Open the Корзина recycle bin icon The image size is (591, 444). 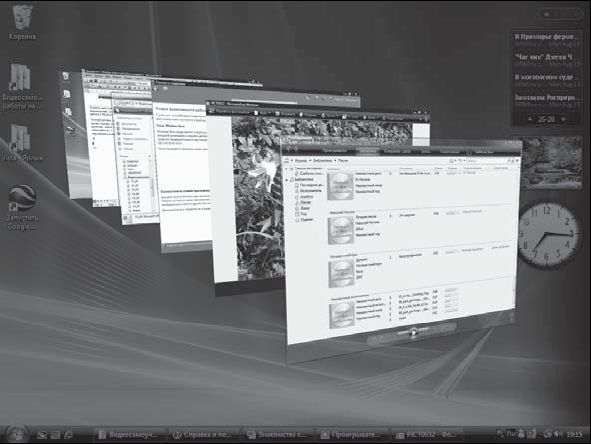[22, 22]
